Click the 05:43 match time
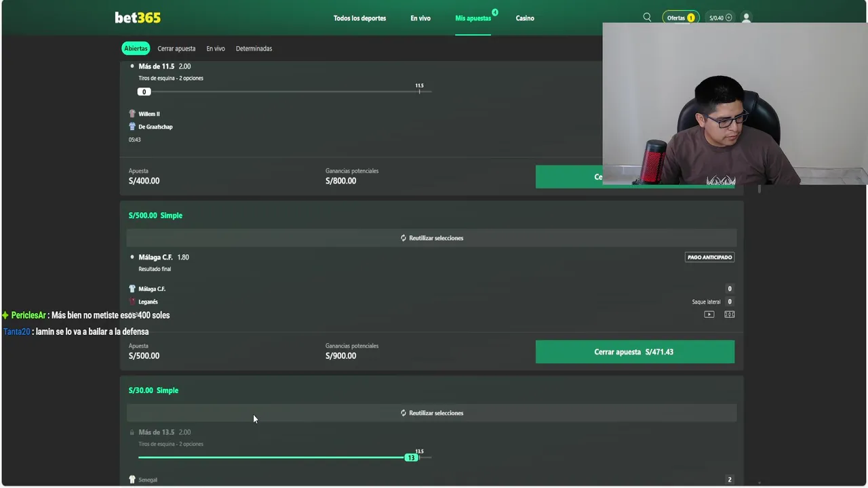Image resolution: width=868 pixels, height=488 pixels. tap(134, 140)
